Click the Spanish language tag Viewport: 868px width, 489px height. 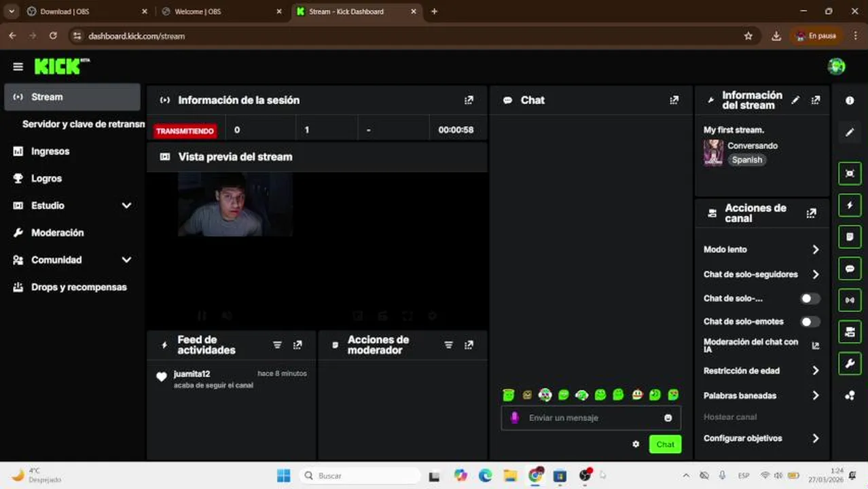tap(746, 160)
